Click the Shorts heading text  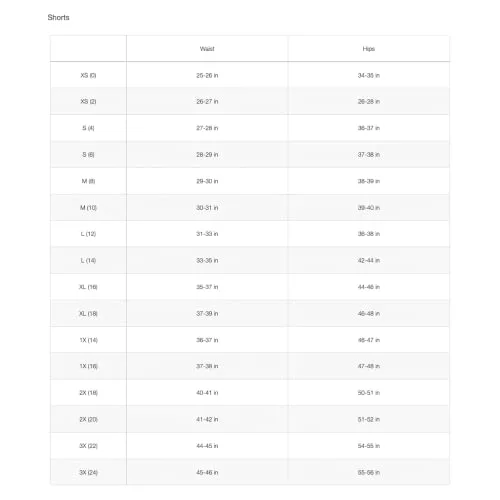coord(58,17)
